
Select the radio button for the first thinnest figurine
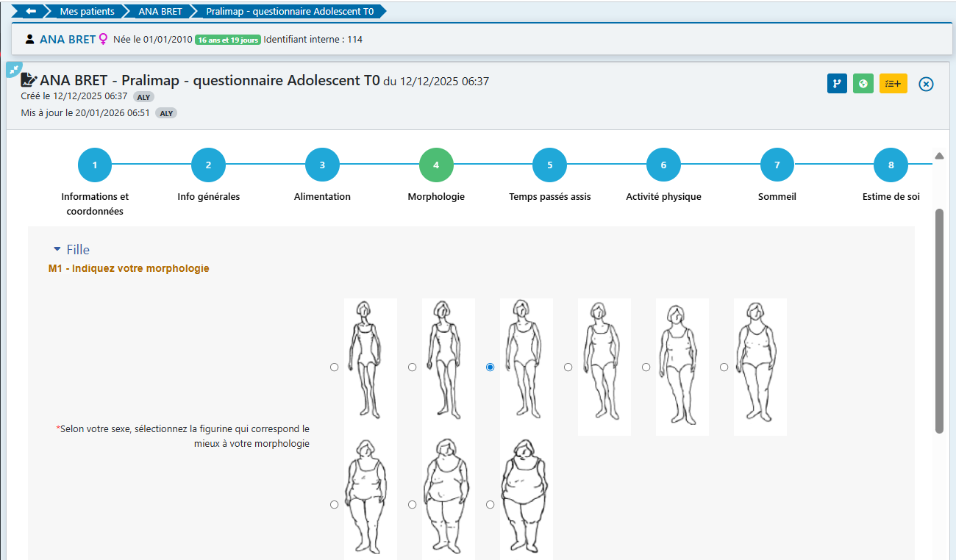pyautogui.click(x=335, y=367)
